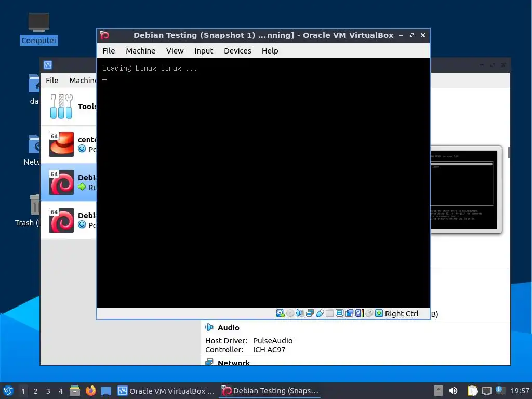Click the Debian icon in VM window title bar

pyautogui.click(x=104, y=35)
